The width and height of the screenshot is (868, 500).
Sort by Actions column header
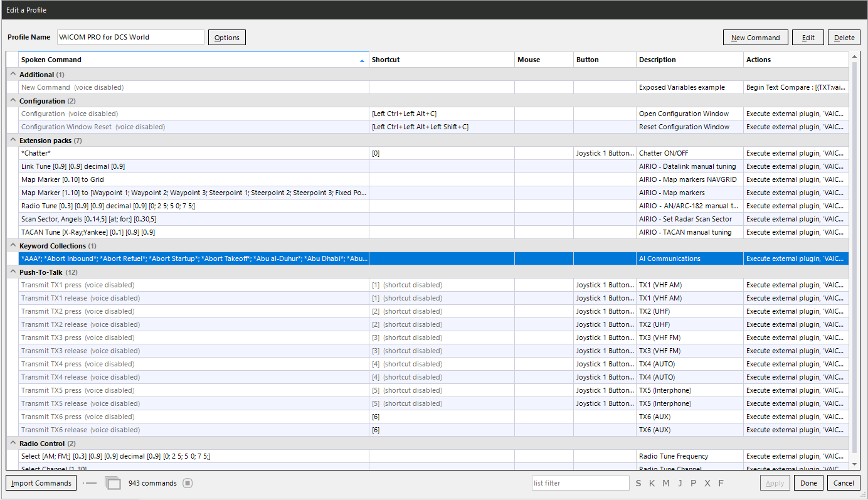click(796, 60)
